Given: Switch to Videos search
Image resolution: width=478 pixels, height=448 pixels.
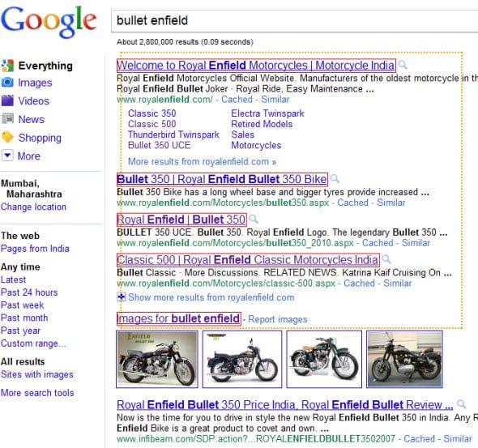Looking at the screenshot, I should 34,101.
